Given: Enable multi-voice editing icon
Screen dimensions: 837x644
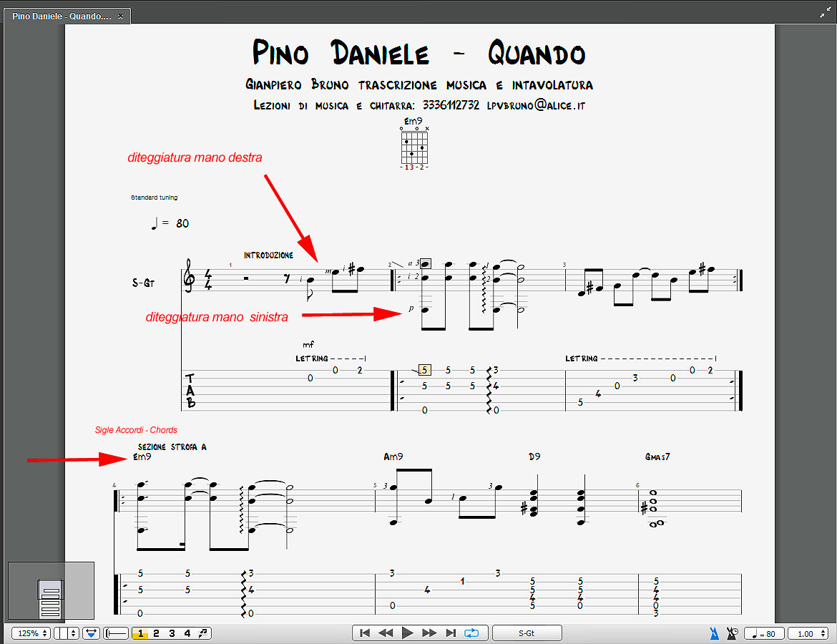Looking at the screenshot, I should (x=203, y=633).
